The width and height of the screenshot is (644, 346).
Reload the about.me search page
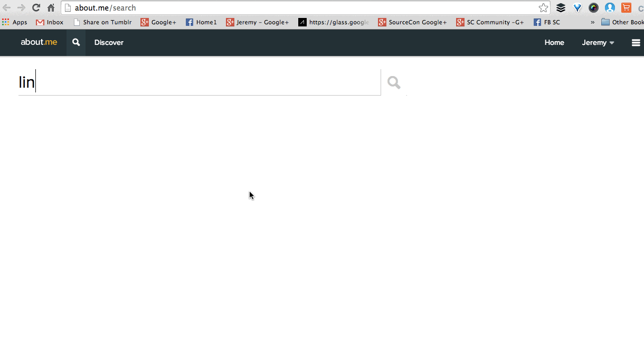tap(36, 7)
